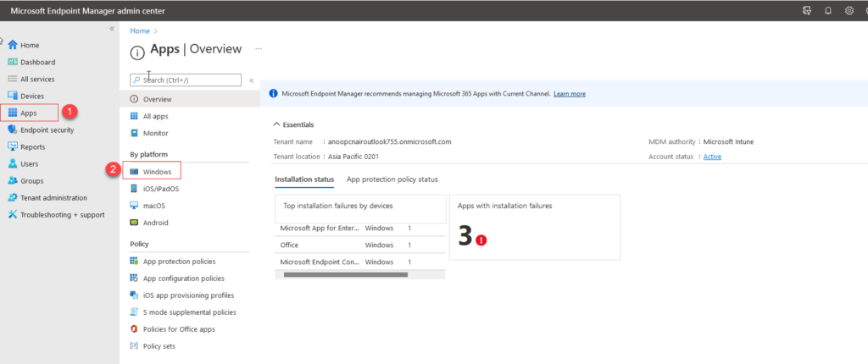
Task: Open Apps label in left sidebar
Action: pos(29,113)
